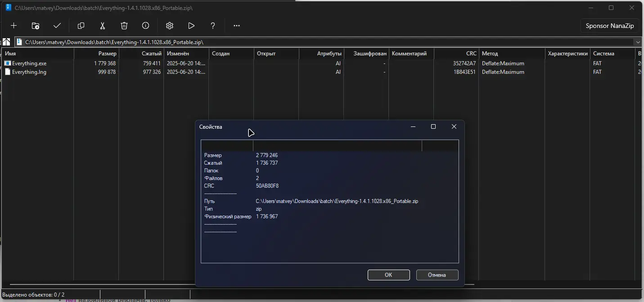Expand the address bar path dropdown
The height and width of the screenshot is (302, 644).
(x=637, y=42)
